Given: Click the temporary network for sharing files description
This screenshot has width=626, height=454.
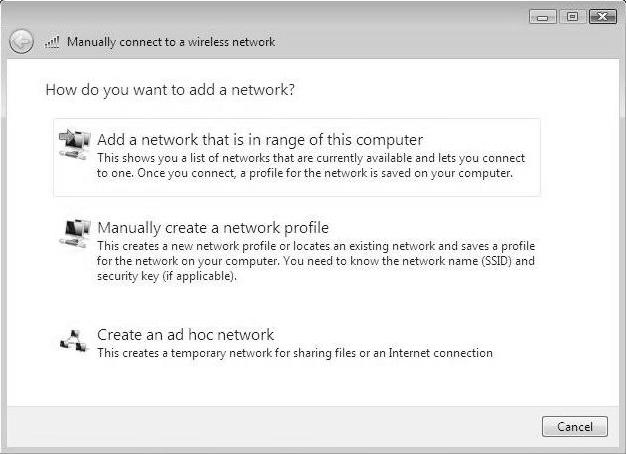Looking at the screenshot, I should [x=295, y=353].
